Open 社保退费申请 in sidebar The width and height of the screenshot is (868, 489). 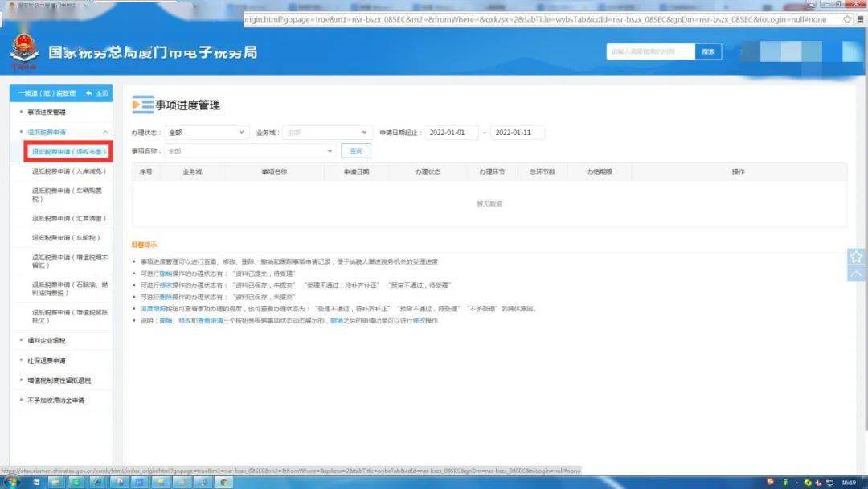(x=47, y=360)
